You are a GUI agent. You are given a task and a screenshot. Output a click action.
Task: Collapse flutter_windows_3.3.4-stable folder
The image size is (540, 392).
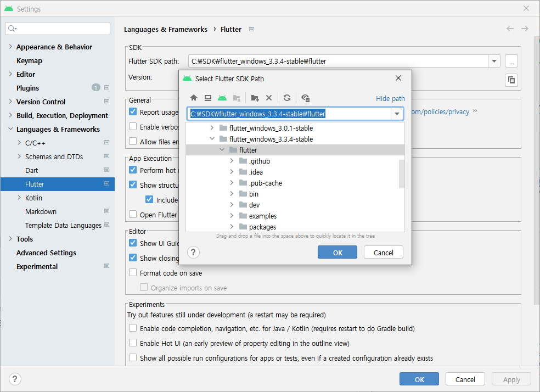212,139
